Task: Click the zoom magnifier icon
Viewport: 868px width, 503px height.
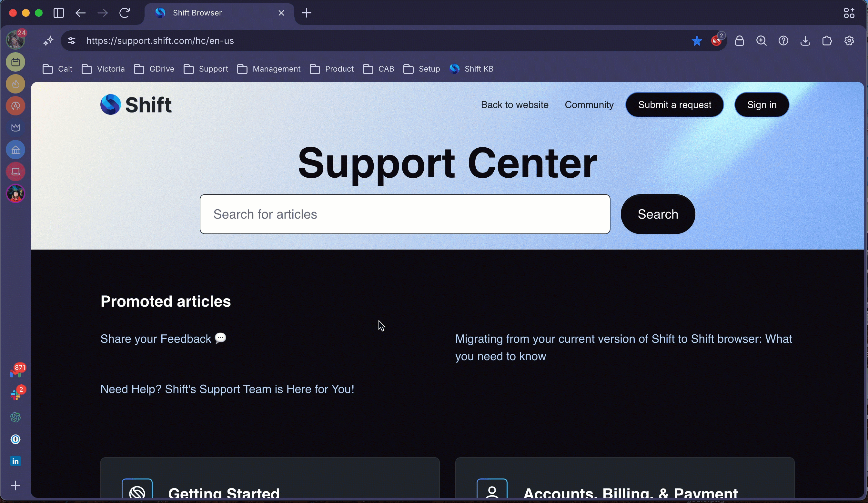Action: (762, 41)
